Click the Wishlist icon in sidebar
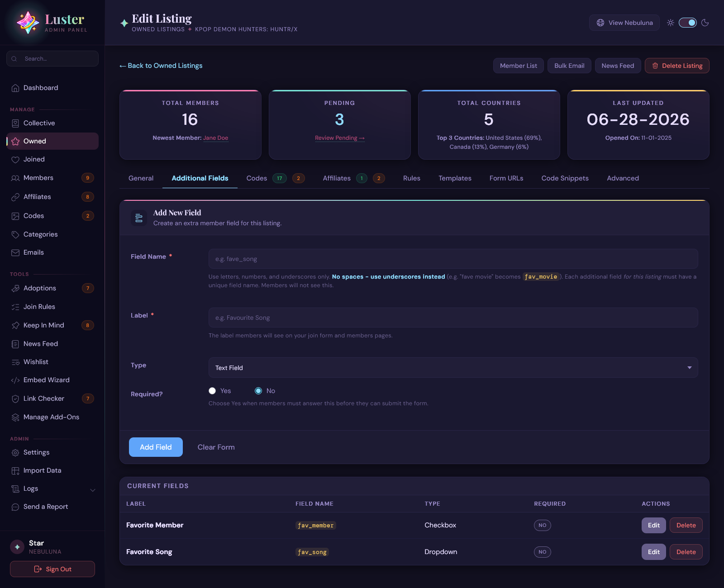 coord(15,362)
